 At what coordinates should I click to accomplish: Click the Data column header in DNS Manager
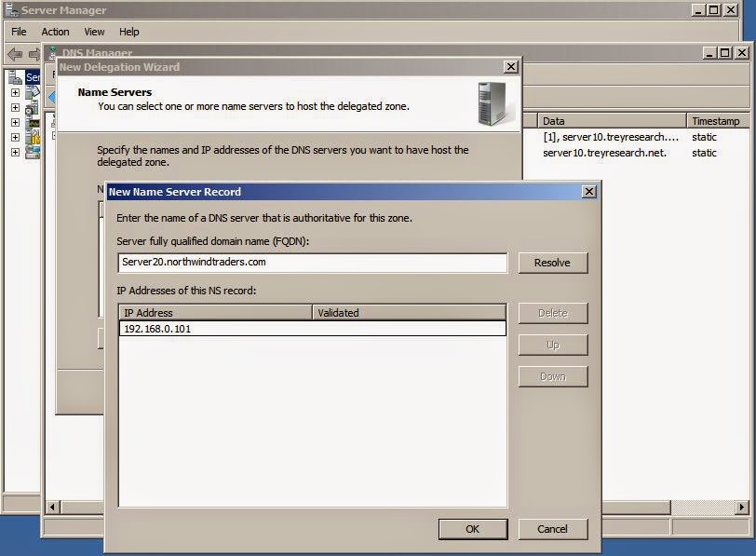pyautogui.click(x=612, y=121)
